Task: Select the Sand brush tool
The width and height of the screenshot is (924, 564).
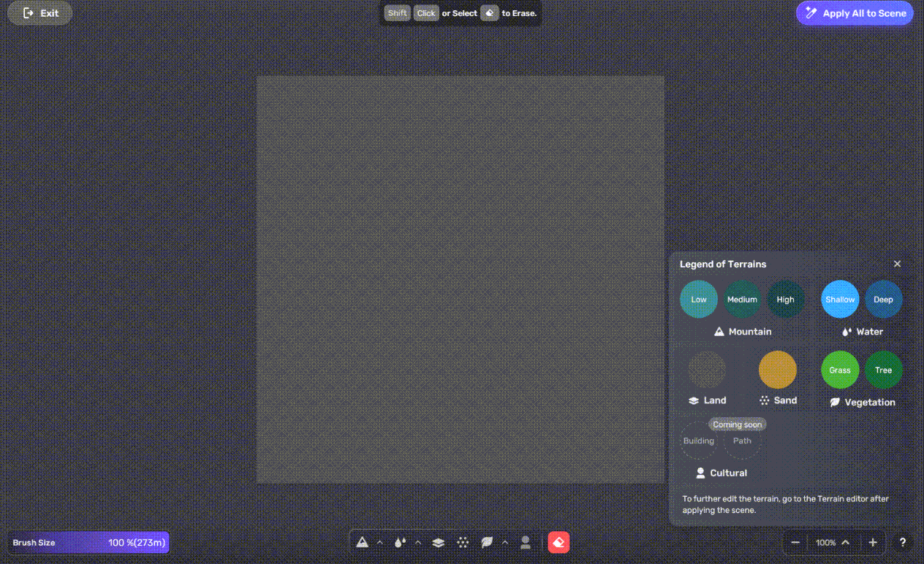Action: 463,542
